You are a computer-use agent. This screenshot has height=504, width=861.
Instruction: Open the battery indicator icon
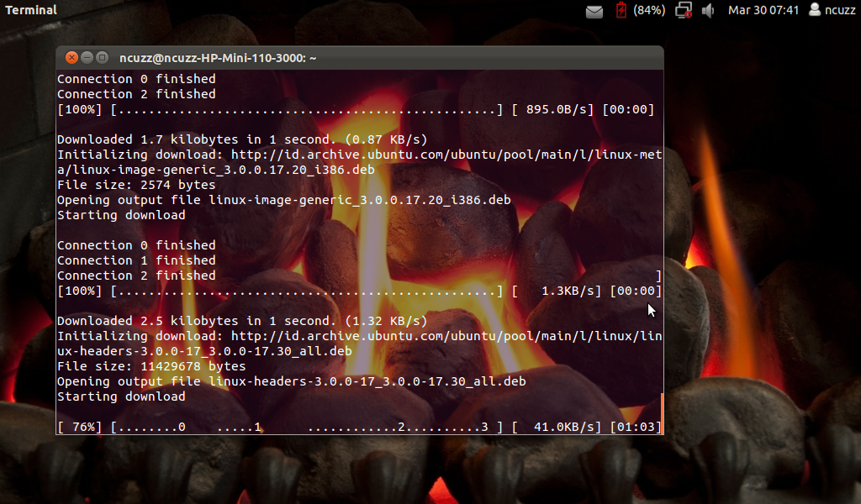coord(621,10)
